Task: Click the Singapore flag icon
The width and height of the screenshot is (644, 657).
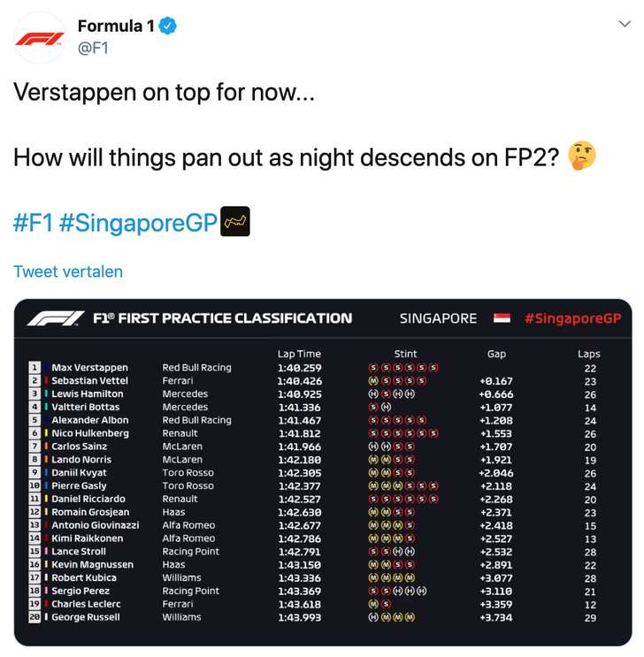Action: point(502,318)
